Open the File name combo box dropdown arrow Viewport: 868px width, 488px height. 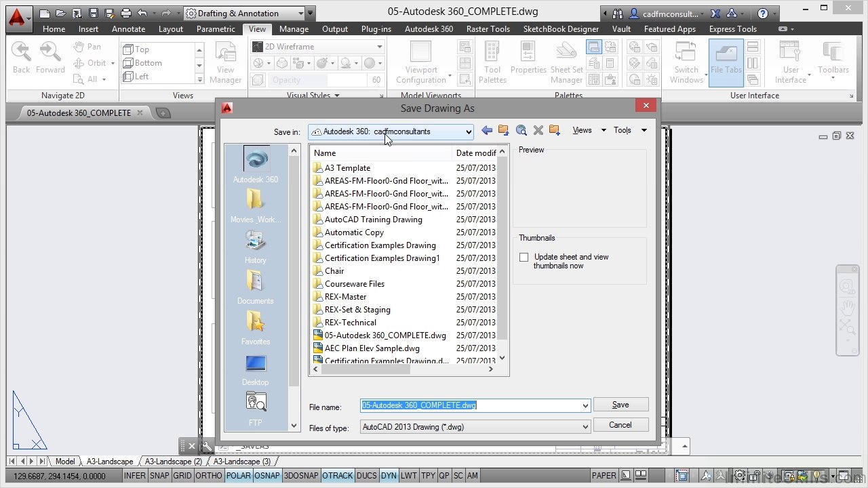pos(585,406)
